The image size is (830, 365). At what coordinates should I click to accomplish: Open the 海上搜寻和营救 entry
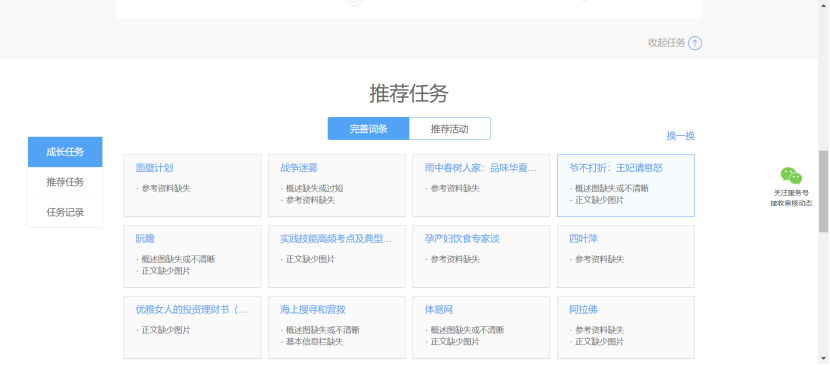point(313,310)
